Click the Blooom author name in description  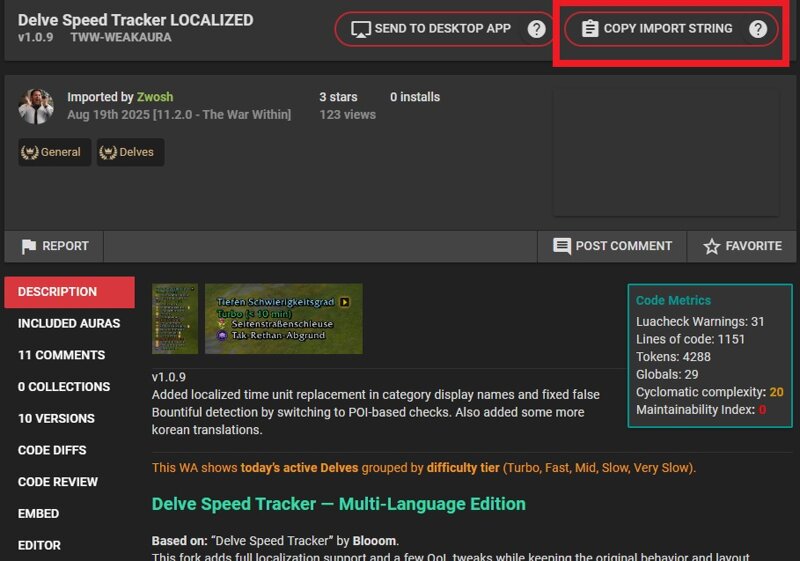point(374,541)
